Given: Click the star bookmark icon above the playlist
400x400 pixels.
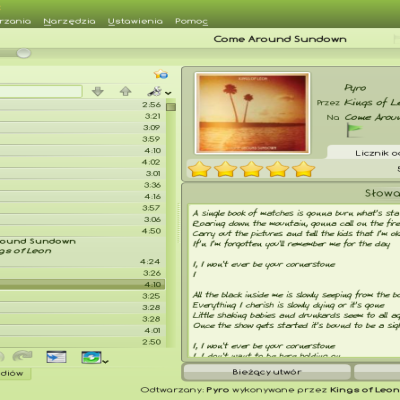Looking at the screenshot, I should pos(161,74).
